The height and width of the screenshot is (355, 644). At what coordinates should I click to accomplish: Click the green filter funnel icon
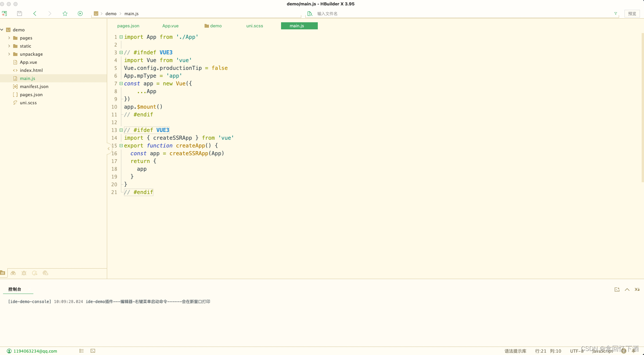point(616,13)
